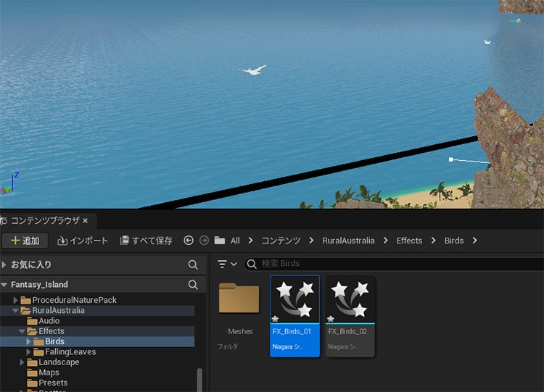Screen dimensions: 544x392
Task: Select the FX_Birds_01 Niagara system asset
Action: click(294, 315)
